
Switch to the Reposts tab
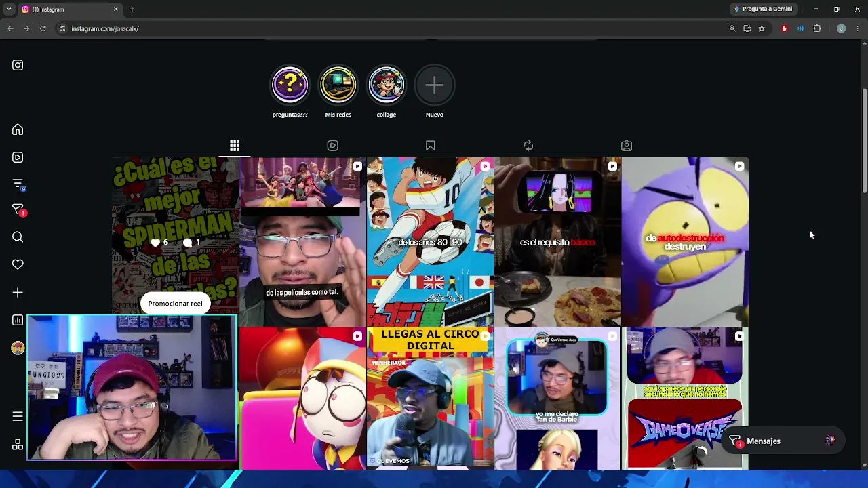click(x=528, y=146)
